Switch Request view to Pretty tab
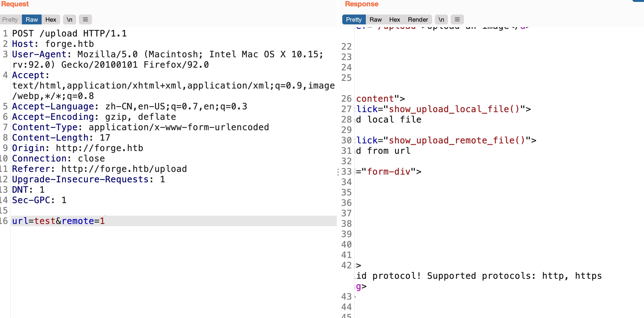The height and width of the screenshot is (318, 644). coord(10,19)
